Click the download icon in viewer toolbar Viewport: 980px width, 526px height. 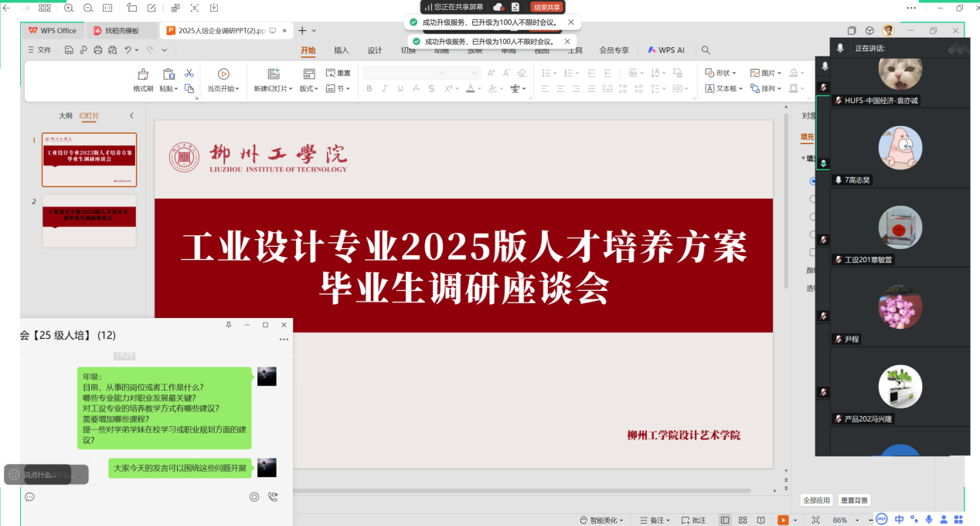[x=213, y=8]
